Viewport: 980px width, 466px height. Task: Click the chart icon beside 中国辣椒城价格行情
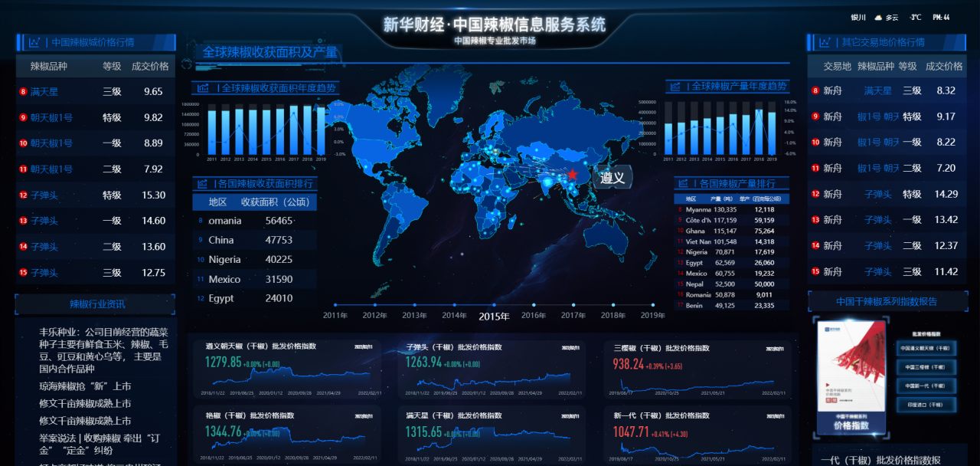point(34,42)
